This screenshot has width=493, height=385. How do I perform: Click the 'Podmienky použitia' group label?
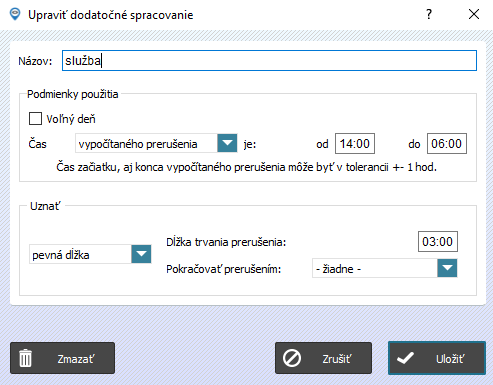[73, 94]
